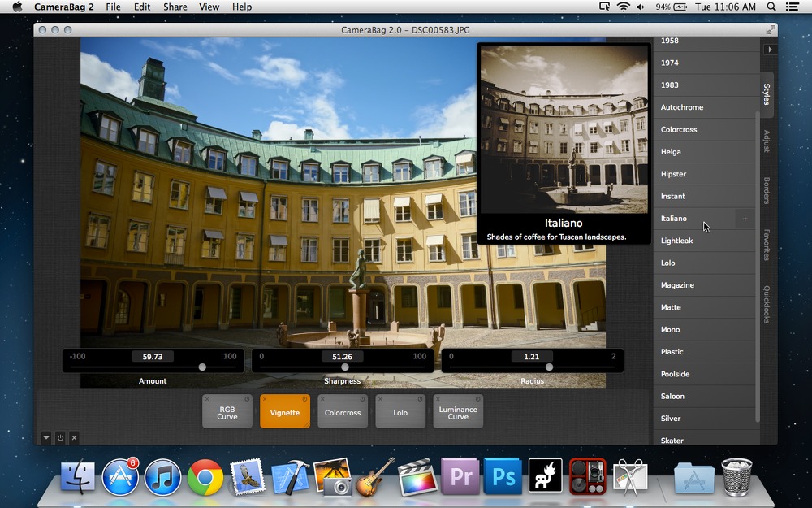Click the Sharpness slider handle
This screenshot has height=508, width=812.
click(x=345, y=367)
